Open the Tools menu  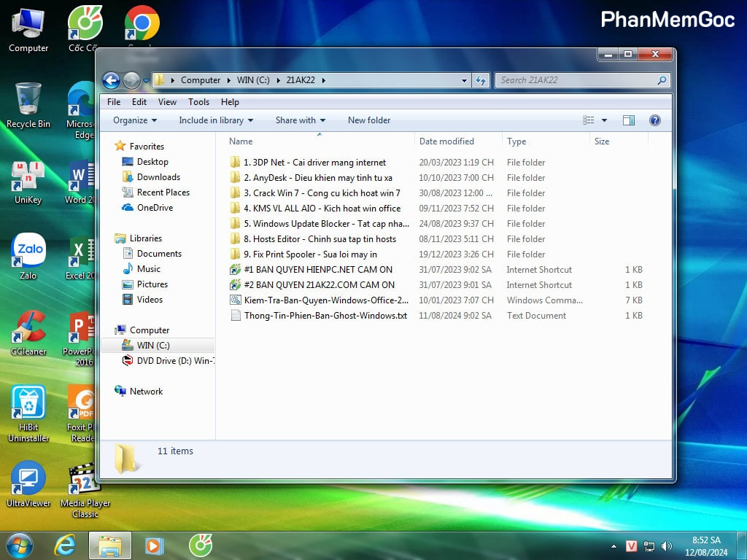[x=198, y=102]
